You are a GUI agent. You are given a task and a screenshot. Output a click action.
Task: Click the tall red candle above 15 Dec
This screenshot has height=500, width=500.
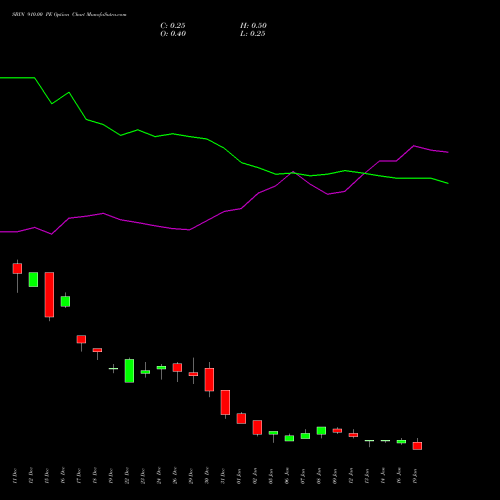[x=49, y=295]
